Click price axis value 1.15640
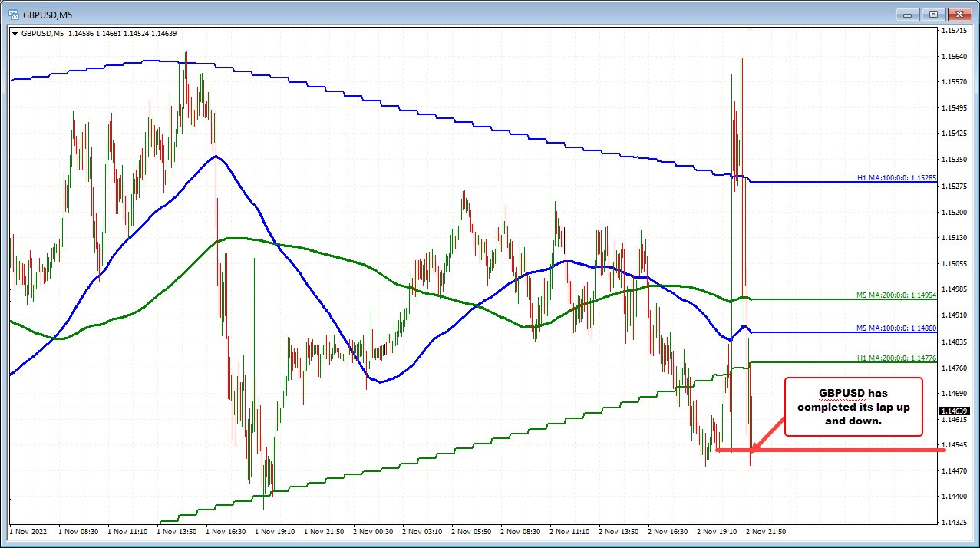The image size is (980, 548). [x=956, y=57]
